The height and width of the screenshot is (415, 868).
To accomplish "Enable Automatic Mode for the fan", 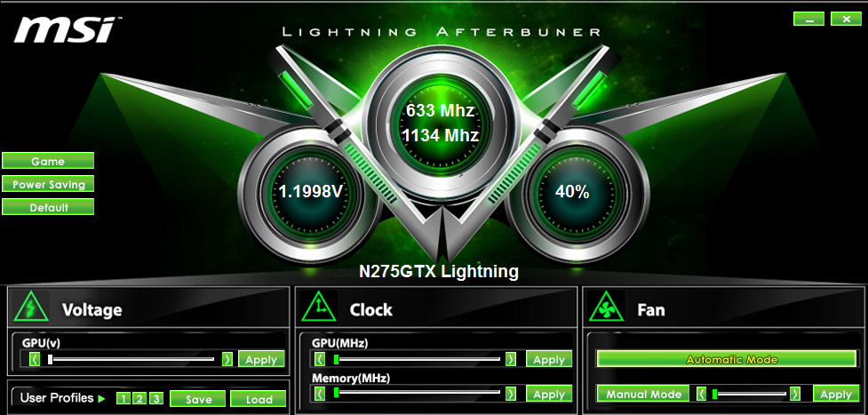I will coord(727,359).
